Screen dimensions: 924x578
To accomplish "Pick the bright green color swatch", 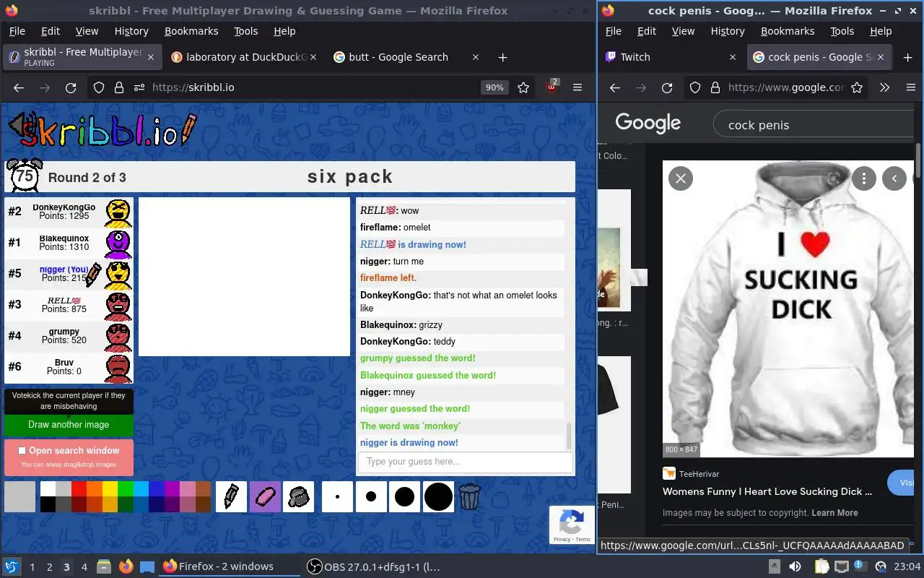I will tap(126, 489).
